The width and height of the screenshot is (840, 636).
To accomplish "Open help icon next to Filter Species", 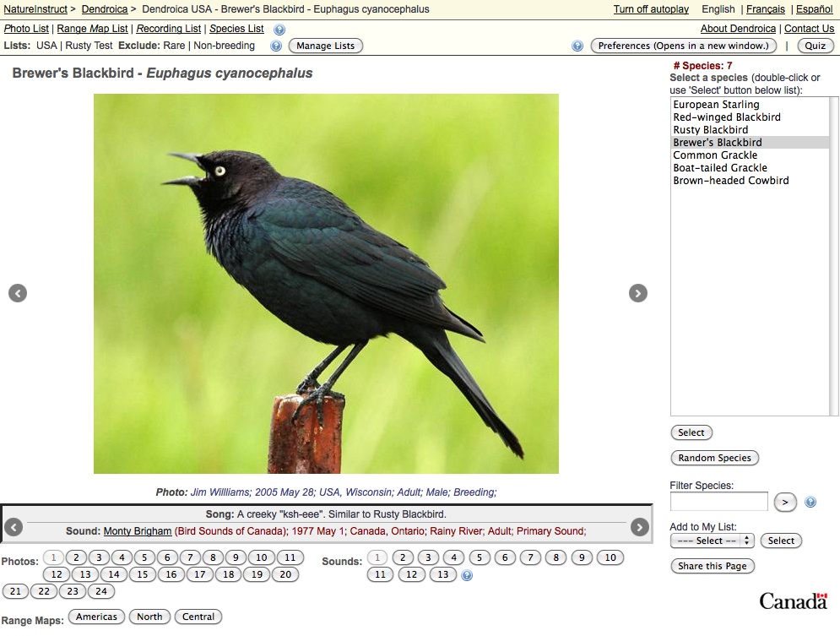I will pyautogui.click(x=810, y=503).
